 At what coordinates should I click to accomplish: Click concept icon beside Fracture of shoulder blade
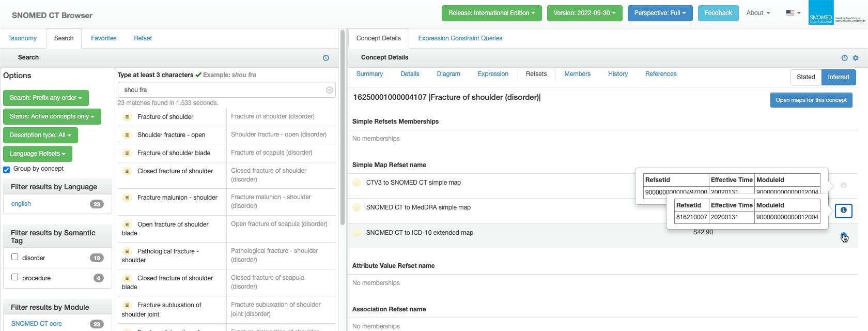click(127, 153)
